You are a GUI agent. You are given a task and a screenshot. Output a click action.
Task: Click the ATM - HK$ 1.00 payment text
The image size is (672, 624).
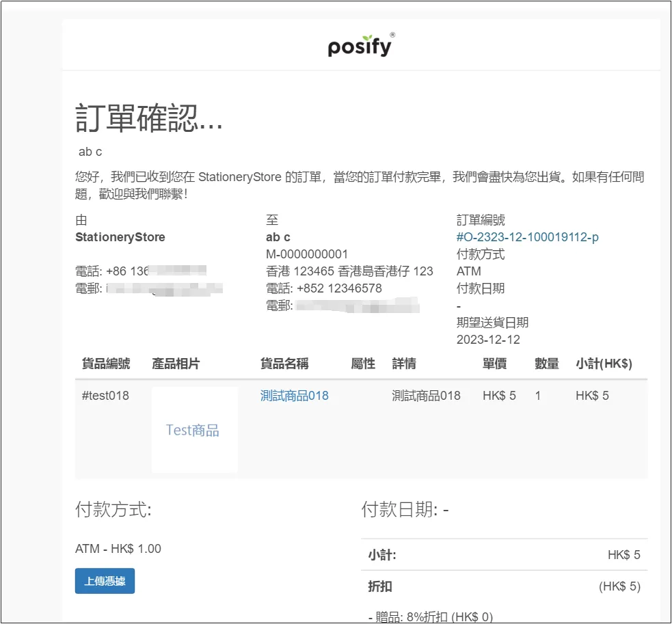click(x=118, y=549)
